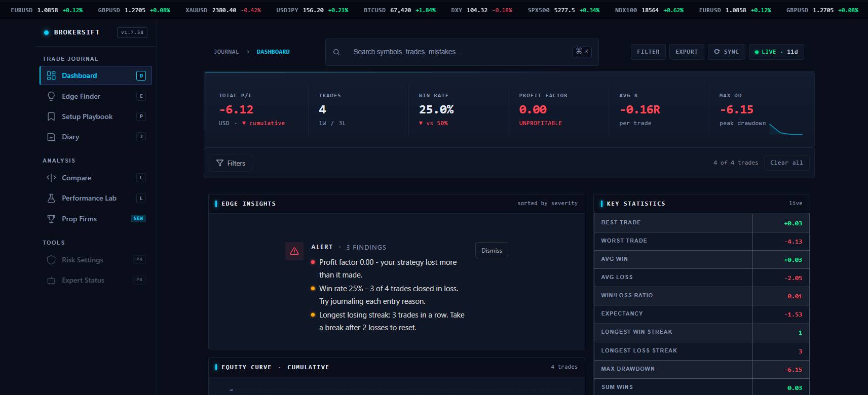Screen dimensions: 868x395
Task: Open the Dashboard grid icon in sidebar
Action: coord(51,75)
